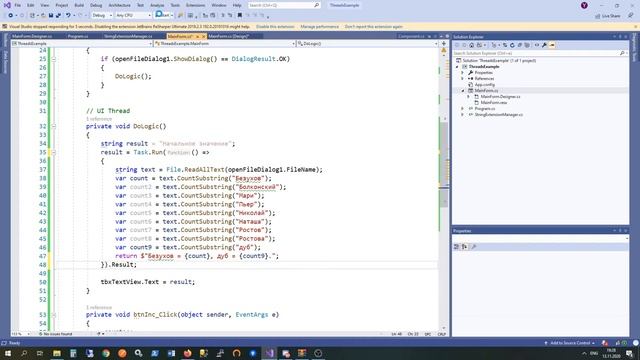This screenshot has width=640, height=360.
Task: Collapse btnInc_Click method at line 53
Action: [x=53, y=315]
